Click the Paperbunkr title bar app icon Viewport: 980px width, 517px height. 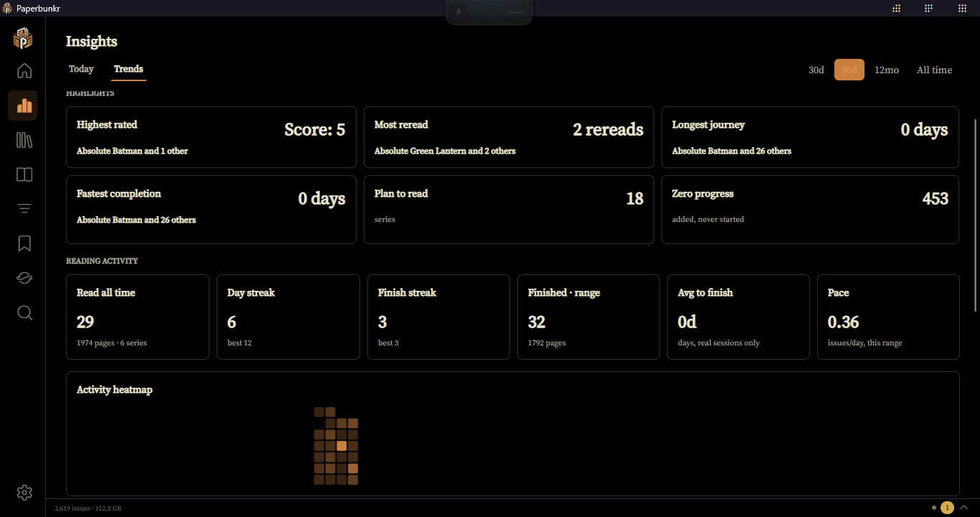pyautogui.click(x=7, y=8)
